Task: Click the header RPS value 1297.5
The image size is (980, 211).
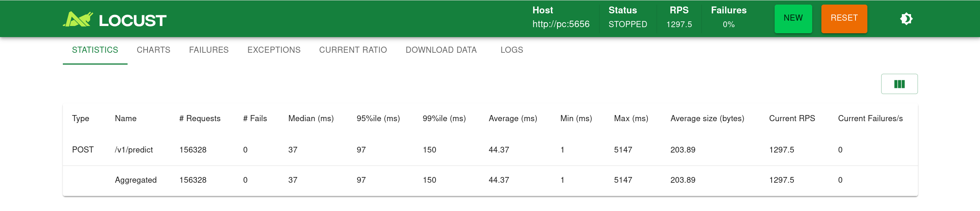Action: pos(679,24)
